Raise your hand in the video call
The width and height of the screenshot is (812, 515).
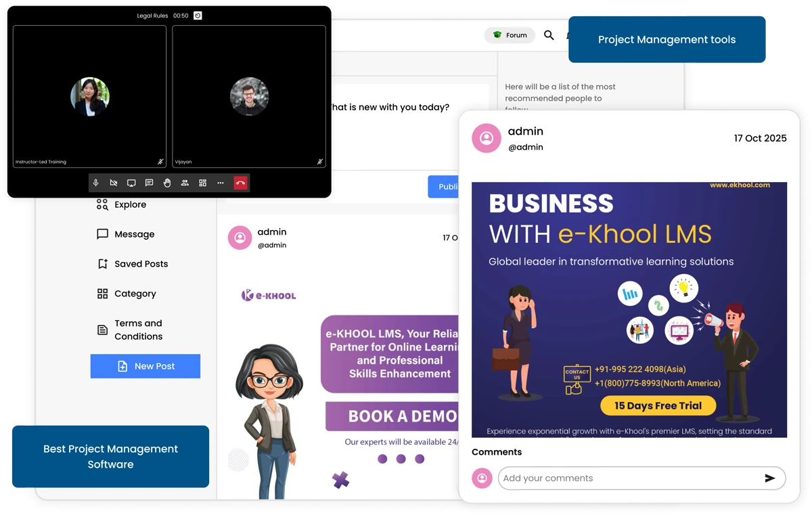point(167,183)
